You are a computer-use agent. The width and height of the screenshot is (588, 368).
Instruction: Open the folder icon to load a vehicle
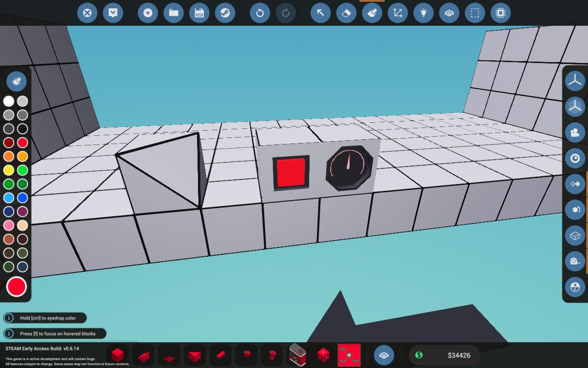pyautogui.click(x=174, y=13)
